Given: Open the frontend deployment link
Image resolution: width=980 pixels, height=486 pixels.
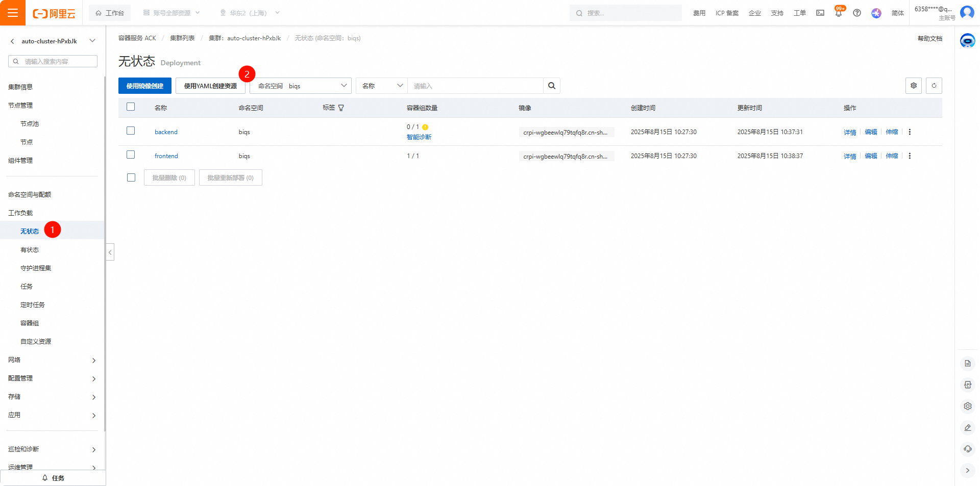Looking at the screenshot, I should pos(166,156).
